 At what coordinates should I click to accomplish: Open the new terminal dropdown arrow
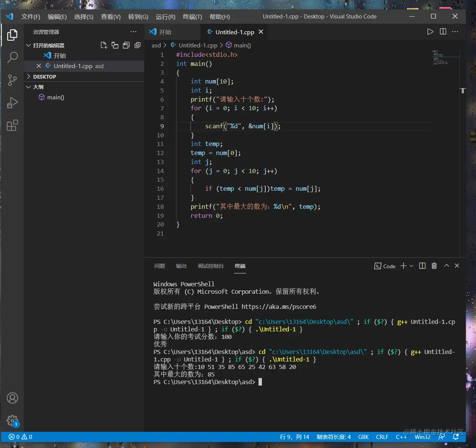[x=411, y=266]
